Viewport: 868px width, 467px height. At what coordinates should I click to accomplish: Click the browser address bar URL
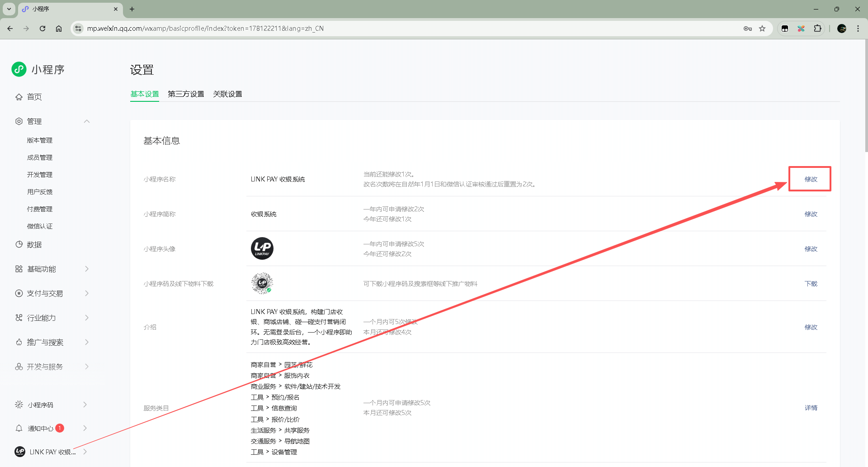tap(205, 29)
